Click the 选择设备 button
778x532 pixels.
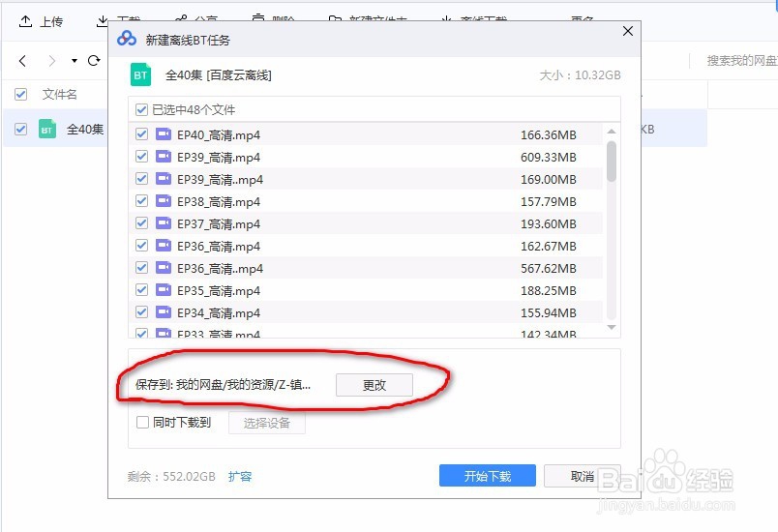267,423
